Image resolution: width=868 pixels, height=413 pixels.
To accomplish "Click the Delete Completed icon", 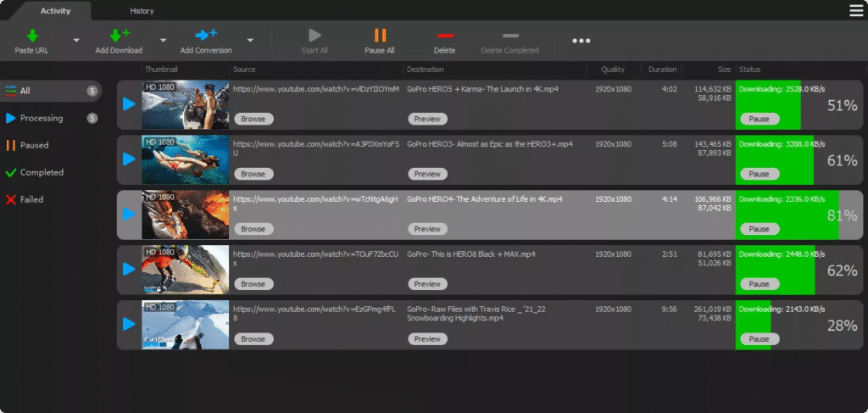I will point(509,36).
